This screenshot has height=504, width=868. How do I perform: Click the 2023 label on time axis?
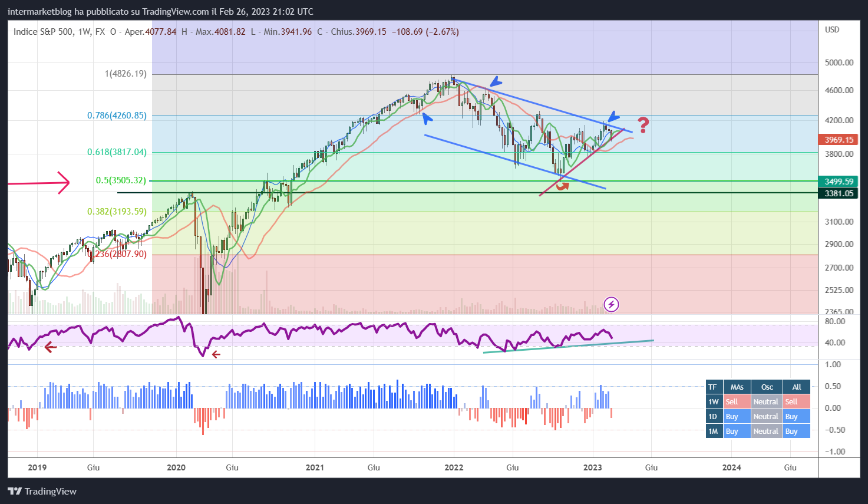click(593, 467)
